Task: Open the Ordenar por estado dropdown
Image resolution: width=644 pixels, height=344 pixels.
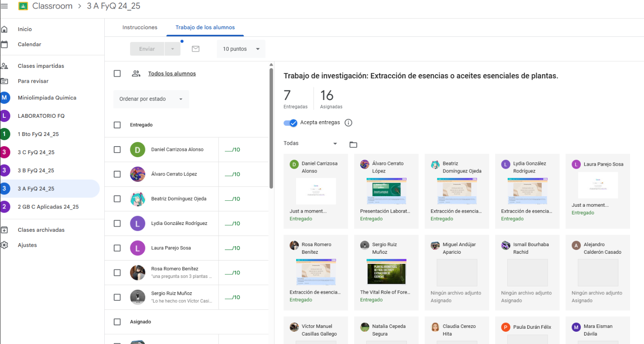Action: click(151, 99)
